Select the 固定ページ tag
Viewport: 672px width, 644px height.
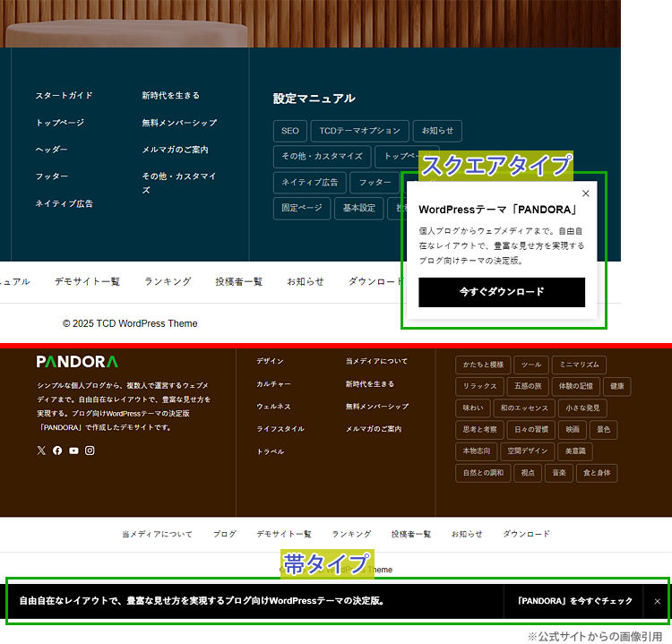coord(302,208)
